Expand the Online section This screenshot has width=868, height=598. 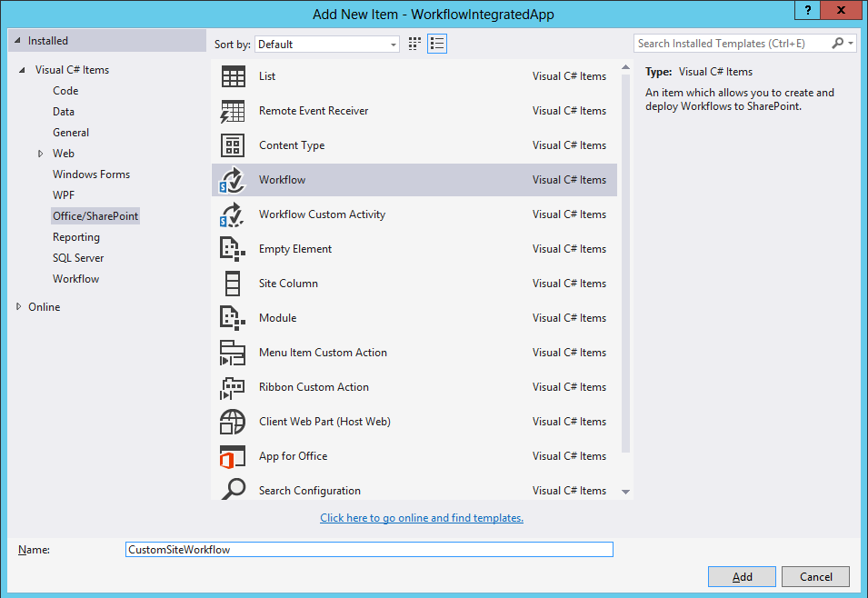point(19,307)
